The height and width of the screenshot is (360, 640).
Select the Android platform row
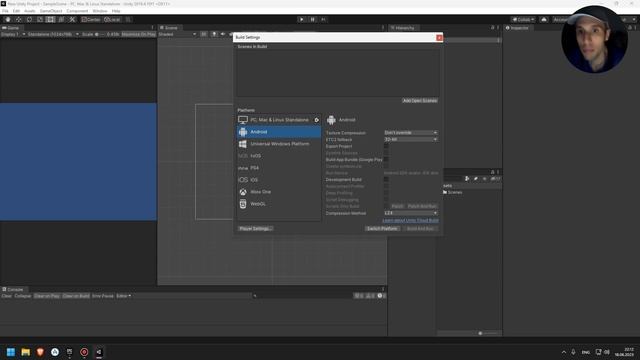[279, 132]
